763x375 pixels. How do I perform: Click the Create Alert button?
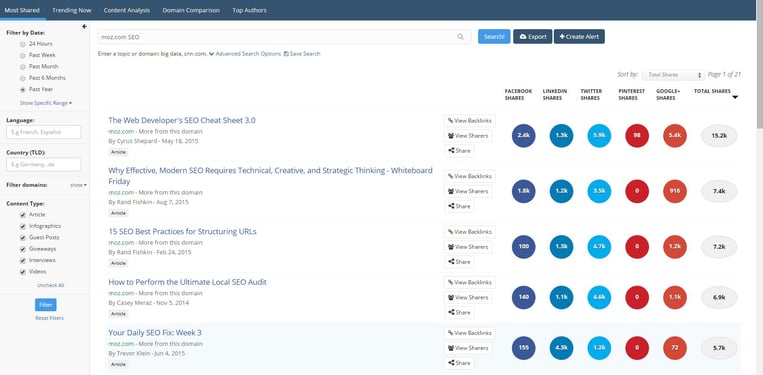[579, 36]
